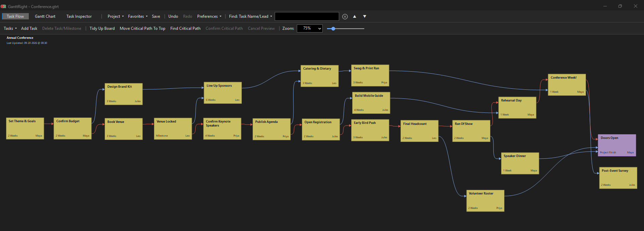
Task: Click Cancel Preview
Action: (x=261, y=28)
